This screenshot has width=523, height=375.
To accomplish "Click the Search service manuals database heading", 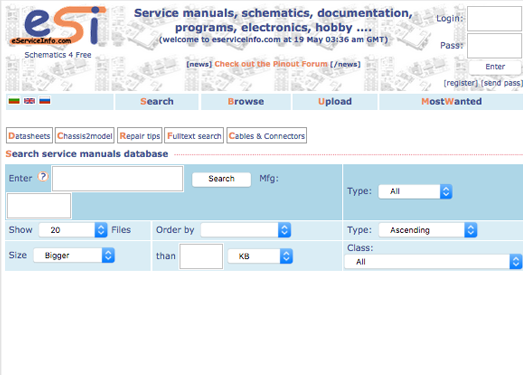I will 87,154.
